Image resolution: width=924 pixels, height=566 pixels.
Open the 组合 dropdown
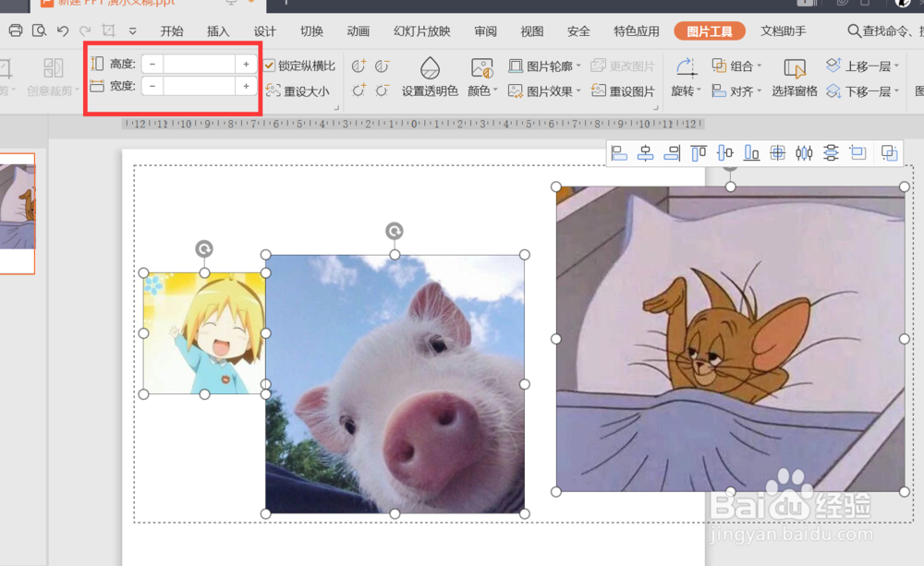pos(736,66)
